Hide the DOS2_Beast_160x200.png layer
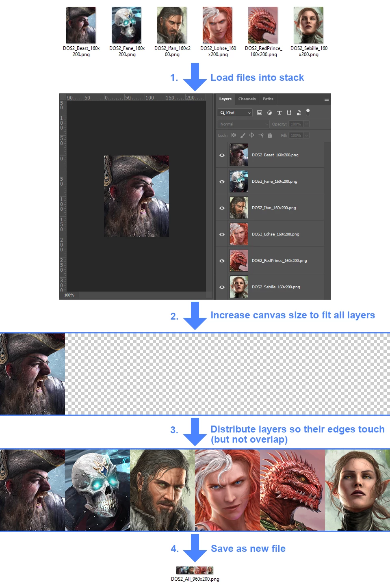The height and width of the screenshot is (588, 390). [x=222, y=155]
